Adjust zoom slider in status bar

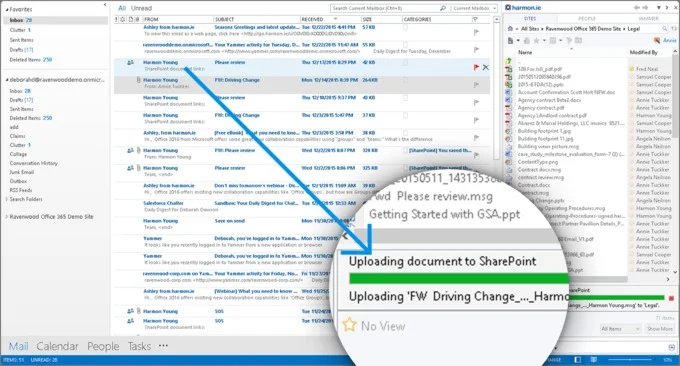click(x=631, y=360)
